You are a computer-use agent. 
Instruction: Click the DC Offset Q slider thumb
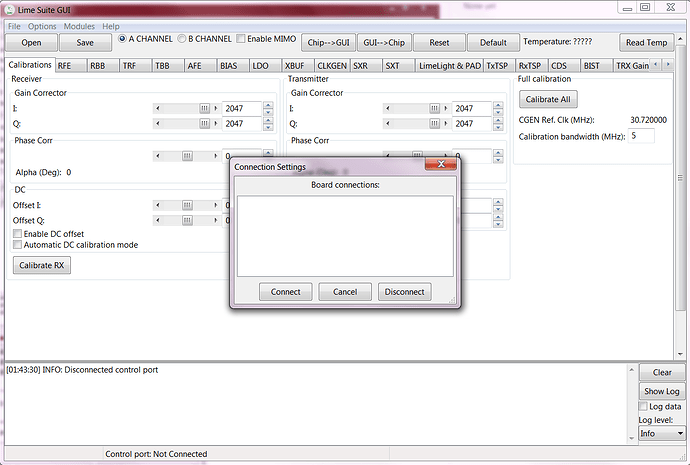[x=187, y=220]
